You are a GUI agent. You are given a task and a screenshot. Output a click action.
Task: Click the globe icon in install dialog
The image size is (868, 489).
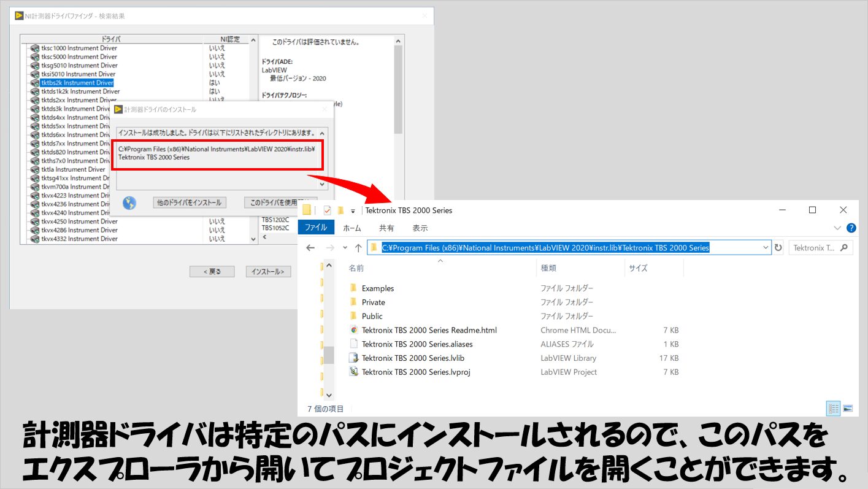[x=129, y=203]
